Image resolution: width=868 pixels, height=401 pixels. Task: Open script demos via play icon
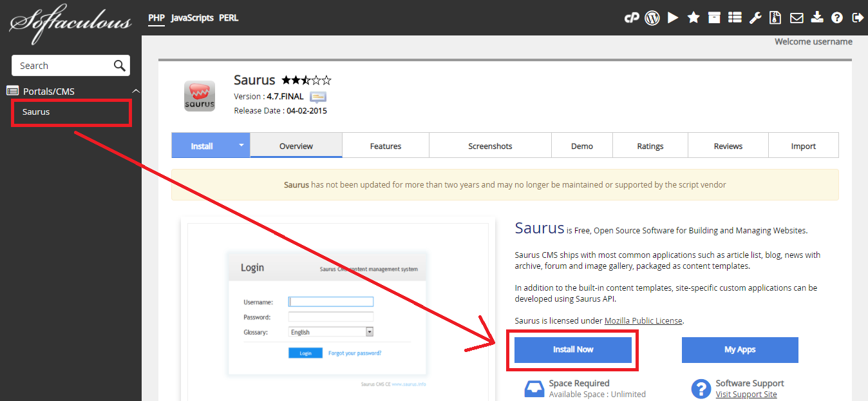tap(673, 18)
